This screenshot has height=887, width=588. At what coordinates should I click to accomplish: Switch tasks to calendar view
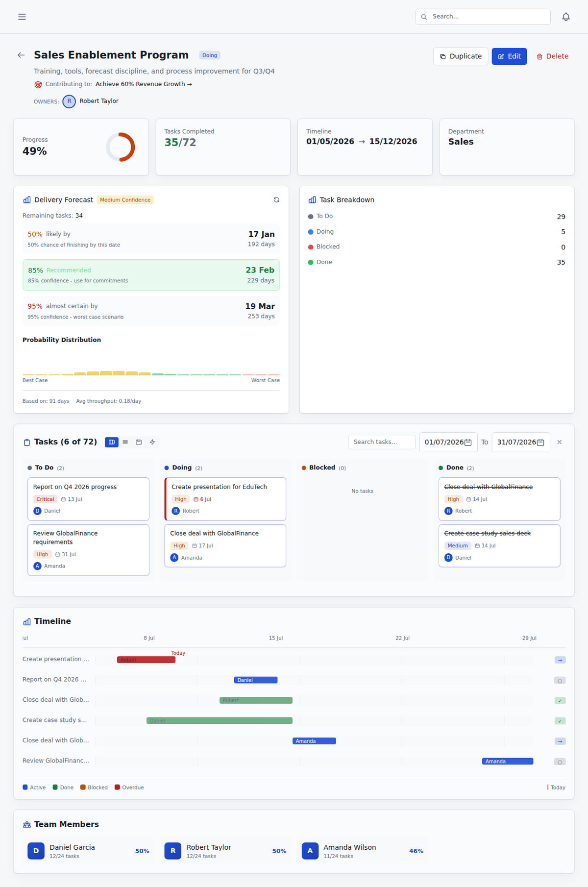[139, 442]
